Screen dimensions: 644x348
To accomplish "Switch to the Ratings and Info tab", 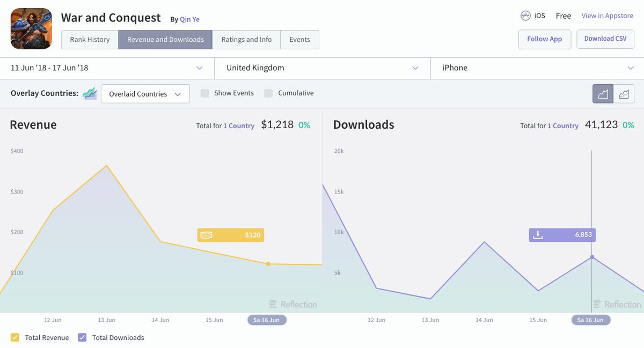I will (x=246, y=40).
